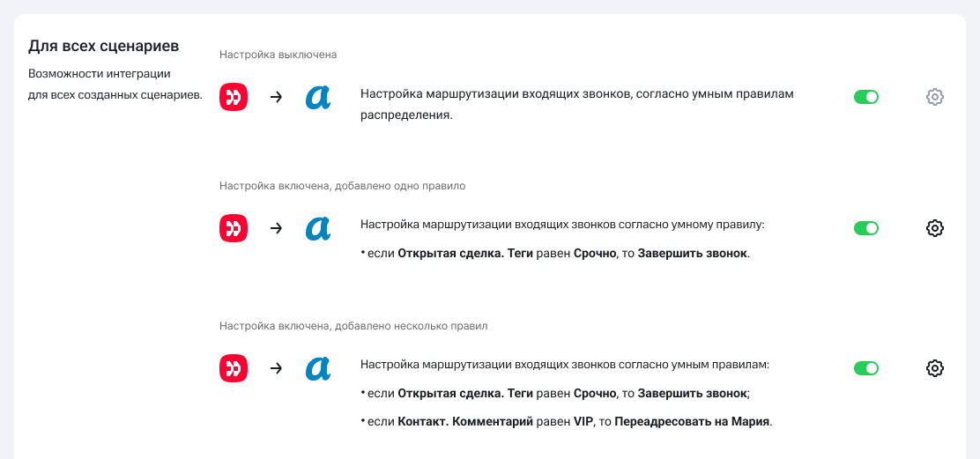Viewport: 980px width, 459px height.
Task: Click the rule "Переадресовать на Мария"
Action: pyautogui.click(x=692, y=421)
